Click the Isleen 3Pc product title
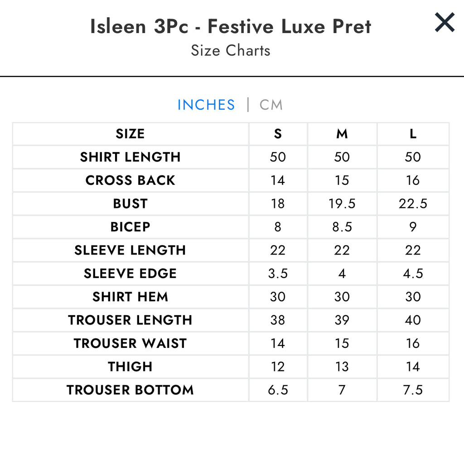 coord(230,27)
